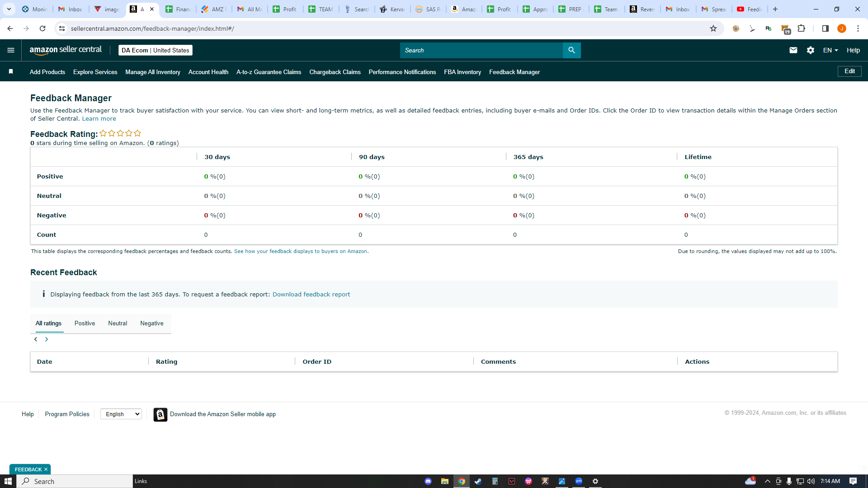
Task: Open Add Products in the favorites bar
Action: (47, 72)
